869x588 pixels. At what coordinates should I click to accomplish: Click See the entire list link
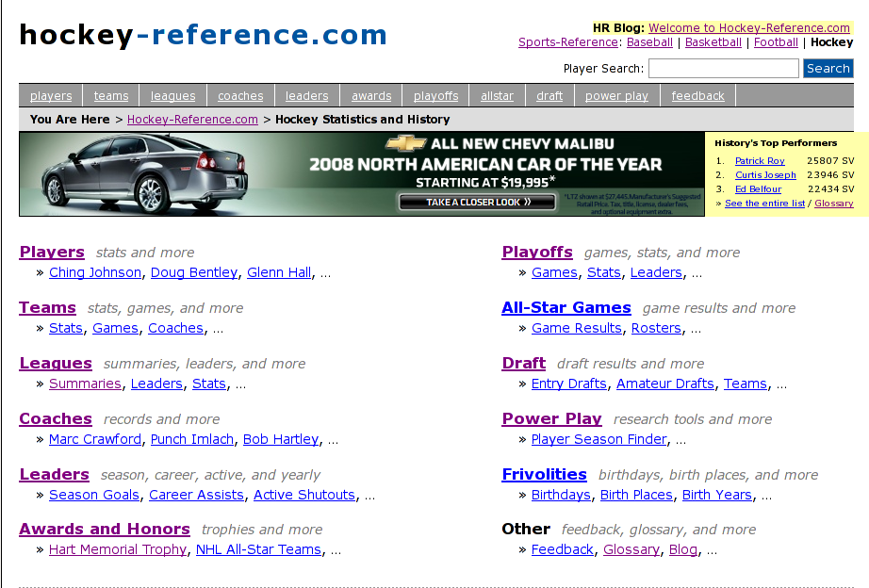point(764,204)
